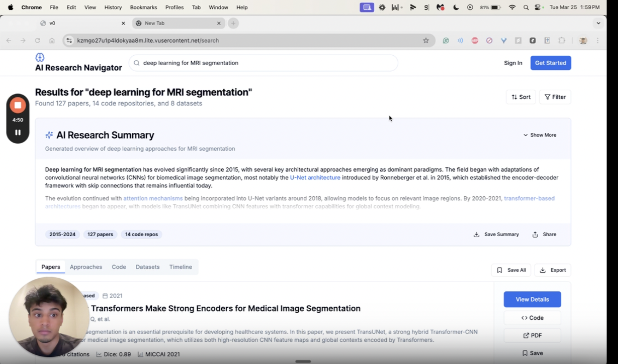
Task: Open a new tab with the plus button
Action: 233,23
